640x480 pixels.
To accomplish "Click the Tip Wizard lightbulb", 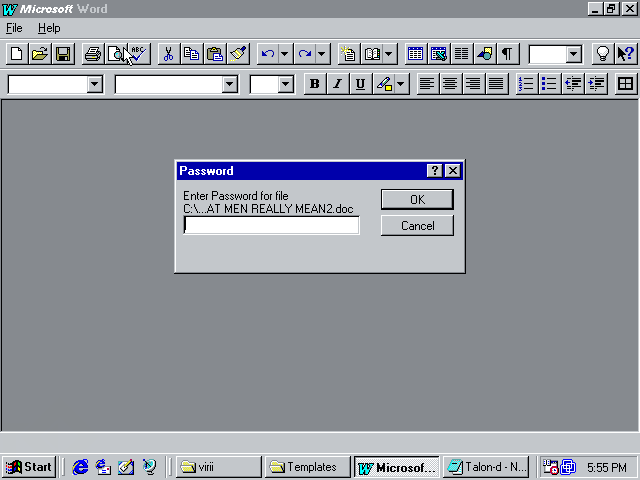I will [603, 53].
